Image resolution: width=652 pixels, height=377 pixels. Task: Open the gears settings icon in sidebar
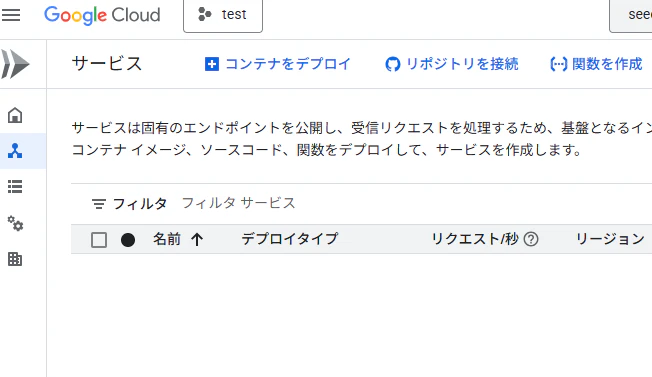tap(15, 223)
